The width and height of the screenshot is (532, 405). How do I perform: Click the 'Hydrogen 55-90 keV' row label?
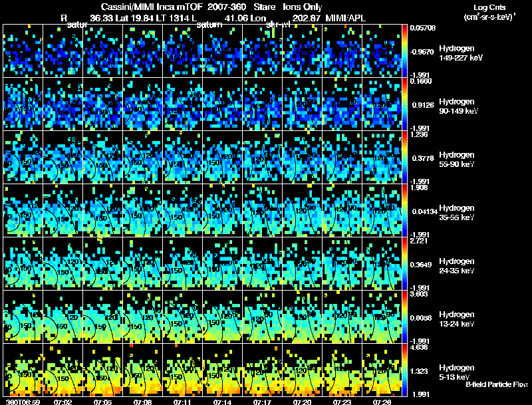pos(457,159)
